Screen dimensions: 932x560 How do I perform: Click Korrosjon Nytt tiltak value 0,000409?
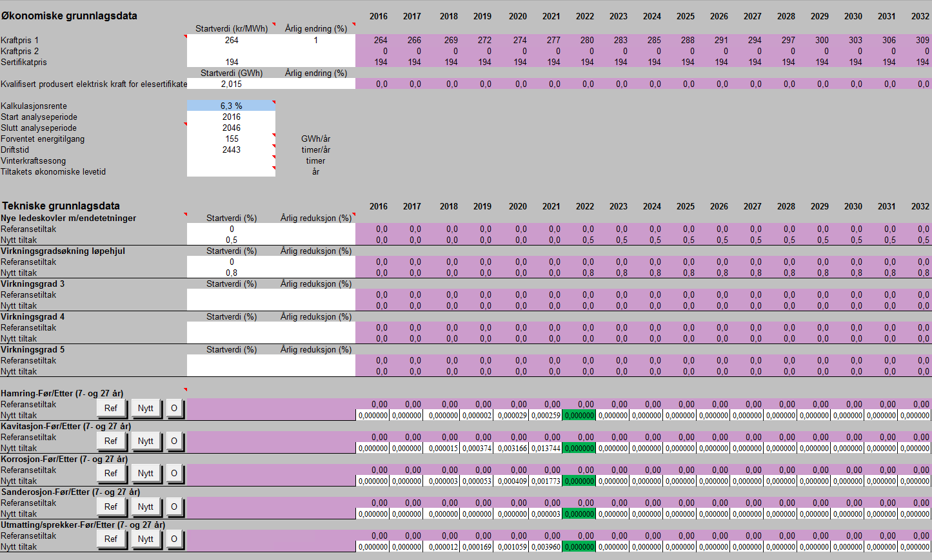[512, 481]
